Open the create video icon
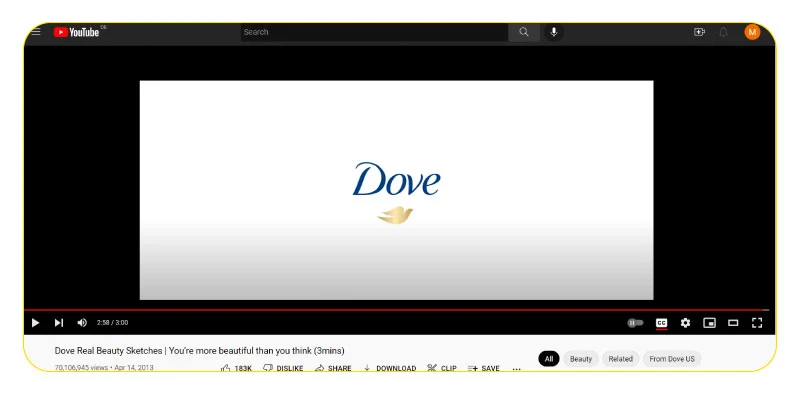The image size is (800, 397). [x=699, y=32]
